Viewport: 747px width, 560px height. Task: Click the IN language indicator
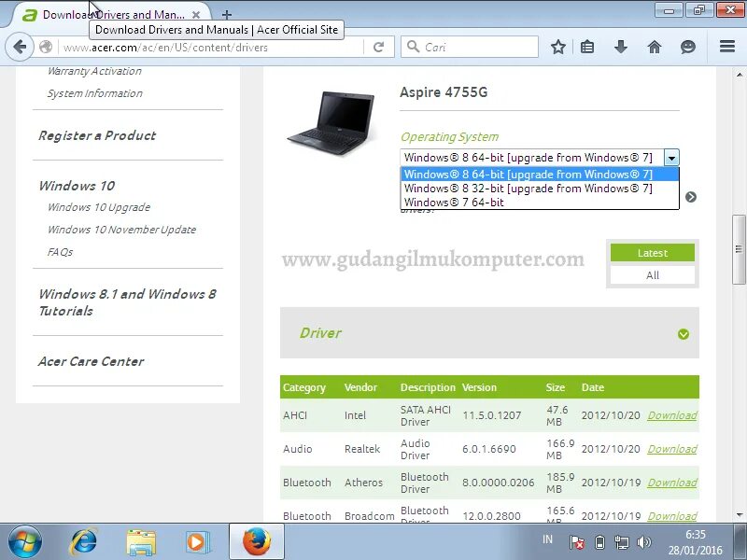click(x=547, y=539)
